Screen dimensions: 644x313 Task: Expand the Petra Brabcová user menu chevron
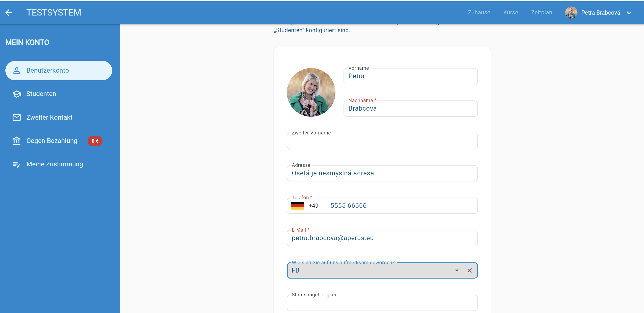point(629,13)
